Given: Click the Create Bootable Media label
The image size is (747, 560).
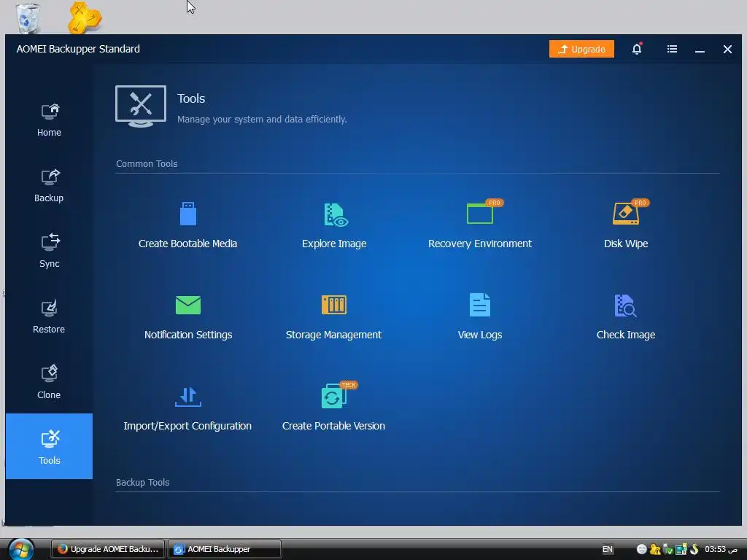Looking at the screenshot, I should click(187, 244).
